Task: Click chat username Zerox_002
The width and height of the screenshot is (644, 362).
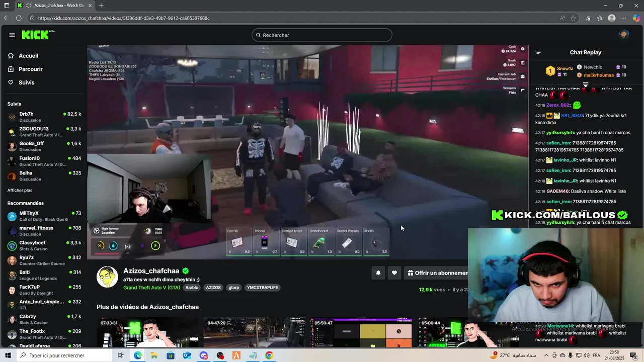Action: (x=558, y=105)
